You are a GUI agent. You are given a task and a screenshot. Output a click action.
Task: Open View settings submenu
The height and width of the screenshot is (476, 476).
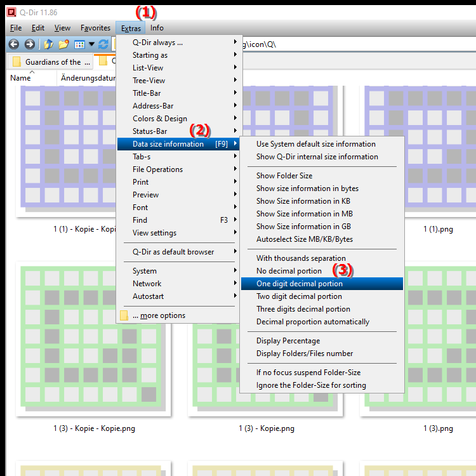tap(178, 233)
